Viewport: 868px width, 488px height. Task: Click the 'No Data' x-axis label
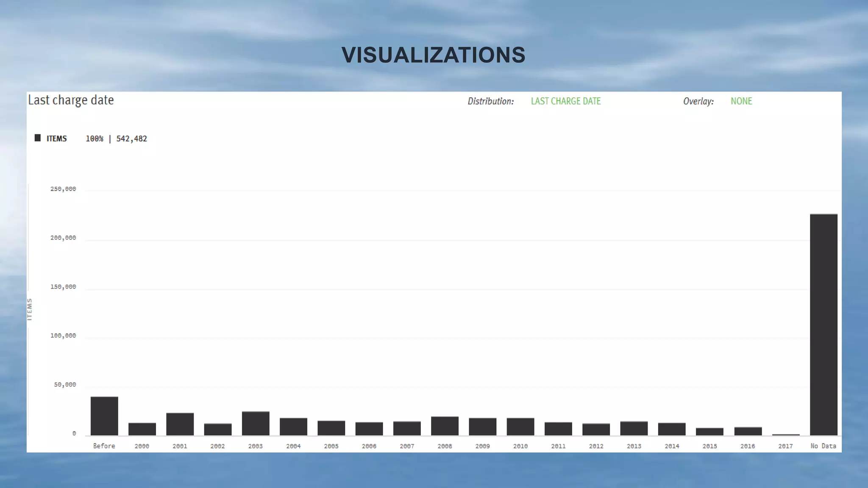[x=823, y=446]
